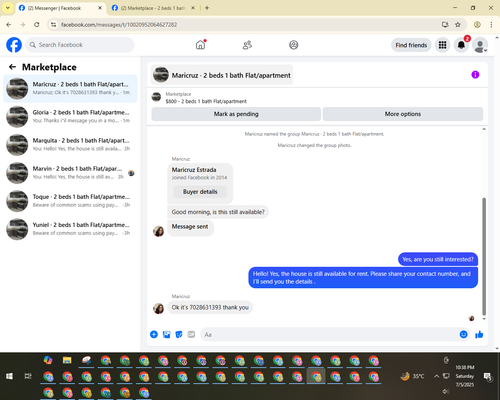View site information icon in address bar
500x400 pixels.
(x=53, y=24)
